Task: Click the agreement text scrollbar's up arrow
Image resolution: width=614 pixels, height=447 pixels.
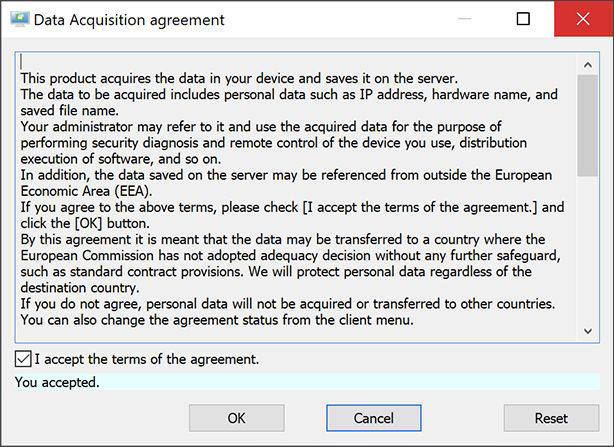Action: tap(588, 65)
